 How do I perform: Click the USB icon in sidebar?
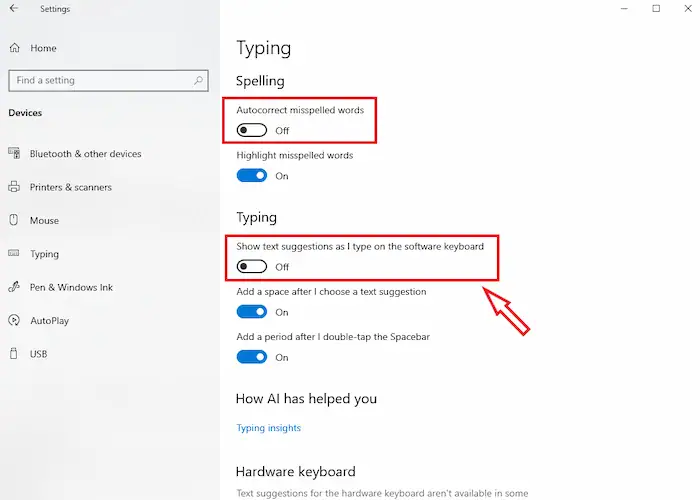(14, 354)
